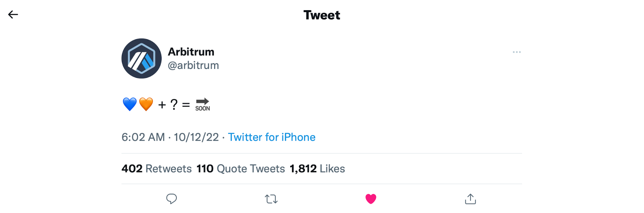
Task: Click the @arbitrum handle
Action: pyautogui.click(x=193, y=65)
